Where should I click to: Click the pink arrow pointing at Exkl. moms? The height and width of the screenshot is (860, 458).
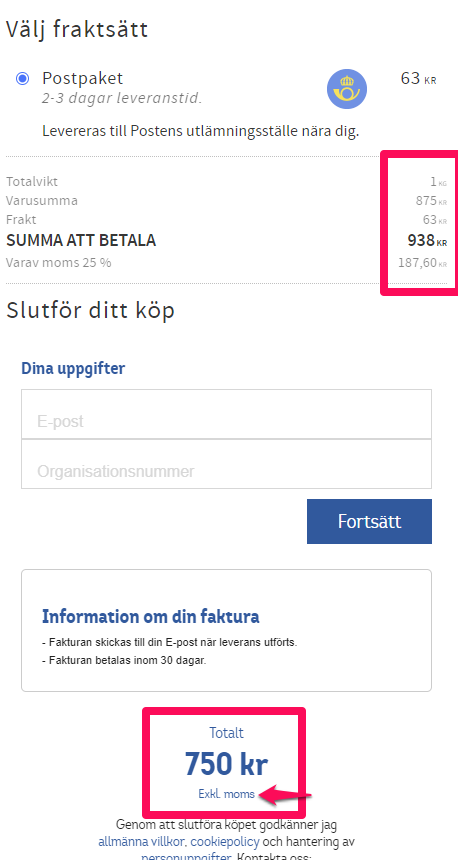(x=285, y=796)
